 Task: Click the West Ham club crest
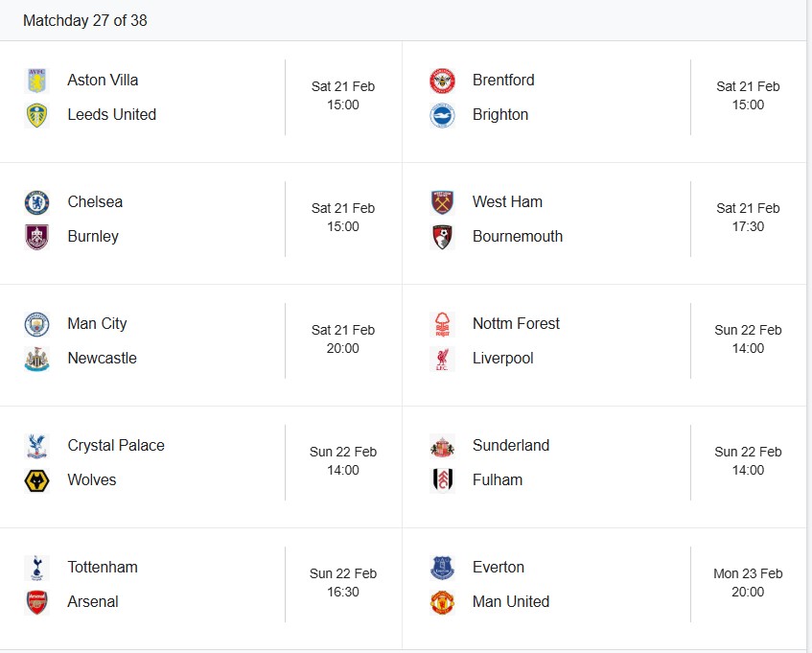pyautogui.click(x=442, y=202)
